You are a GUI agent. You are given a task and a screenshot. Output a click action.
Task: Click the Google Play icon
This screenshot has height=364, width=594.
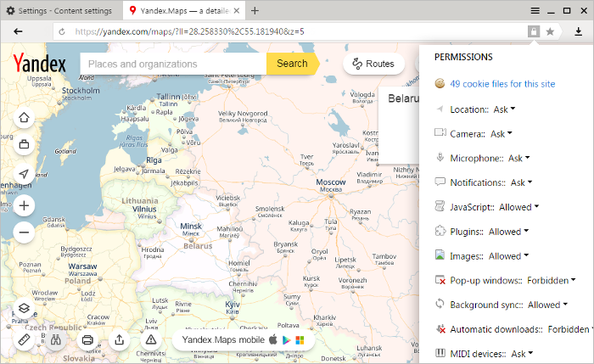(287, 339)
